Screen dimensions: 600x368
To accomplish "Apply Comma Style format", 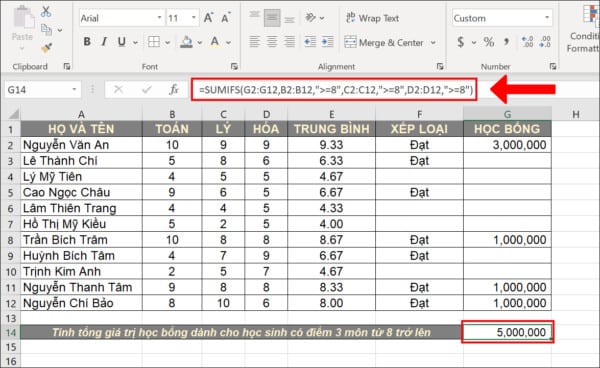I will [x=507, y=42].
